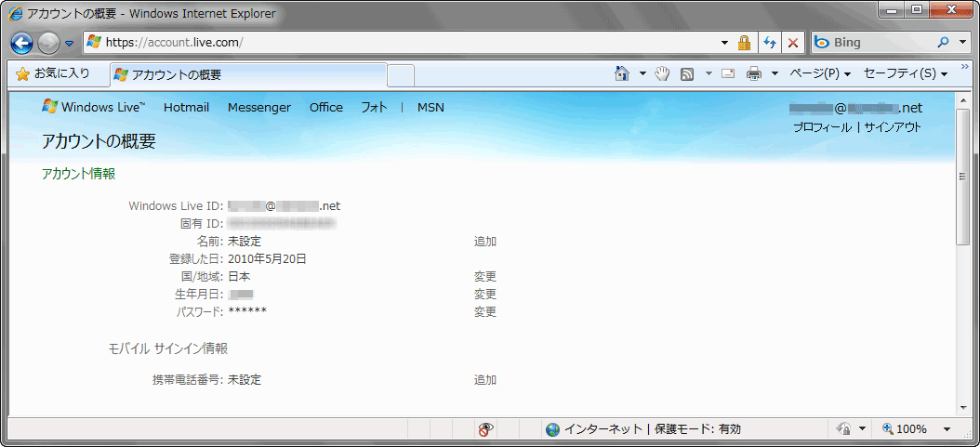Click the search magnifier icon
This screenshot has width=980, height=447.
(943, 43)
